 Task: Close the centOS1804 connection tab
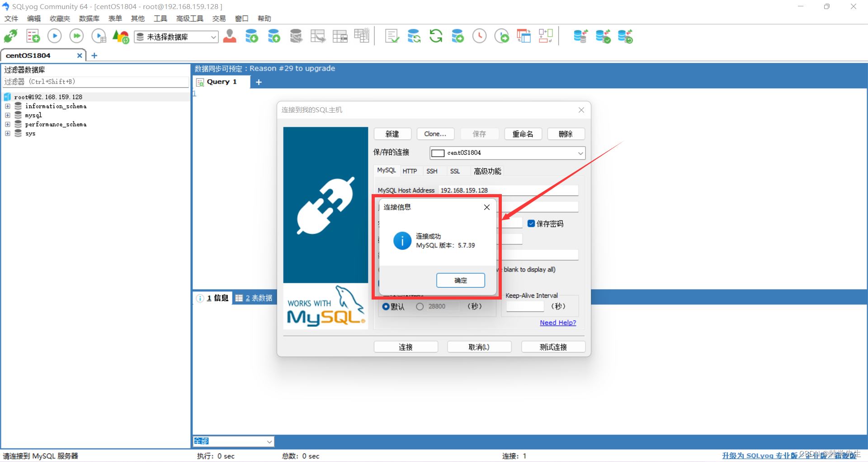click(80, 55)
